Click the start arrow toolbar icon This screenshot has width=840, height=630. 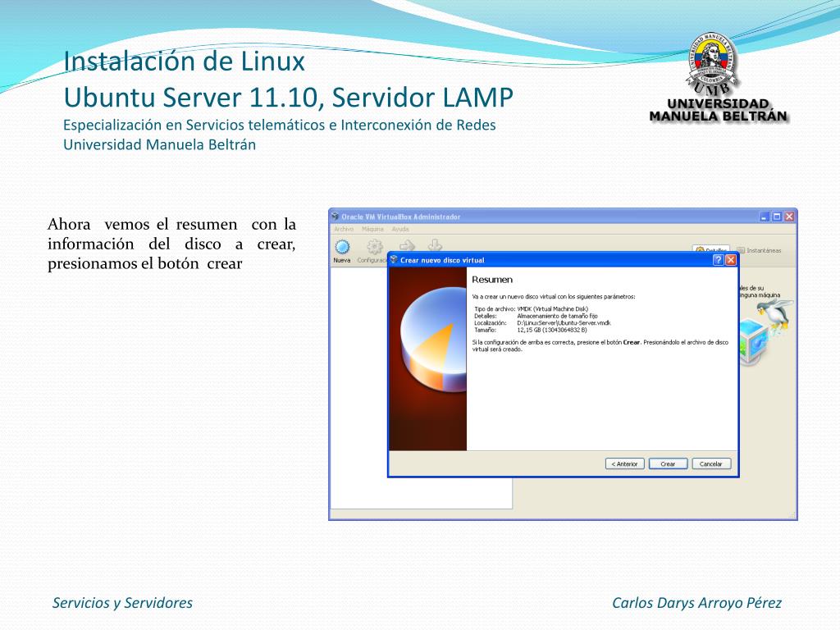407,244
